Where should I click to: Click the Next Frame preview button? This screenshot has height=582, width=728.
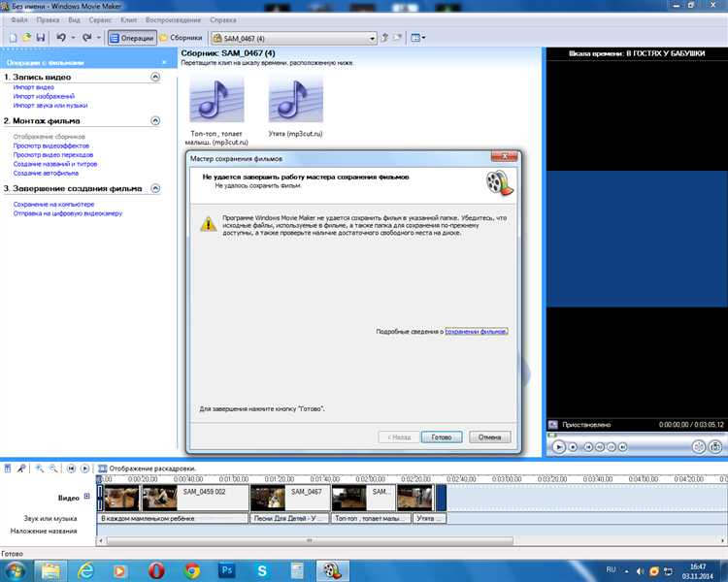point(612,447)
